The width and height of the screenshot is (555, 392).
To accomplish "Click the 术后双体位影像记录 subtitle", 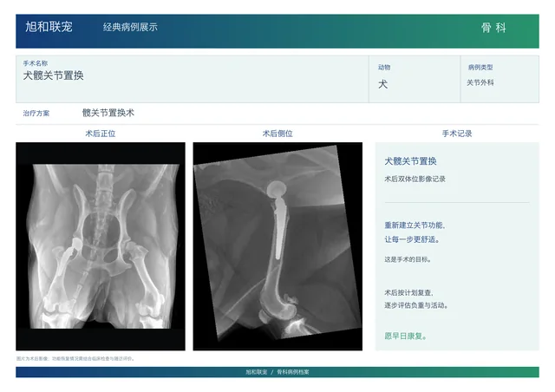I will point(415,180).
